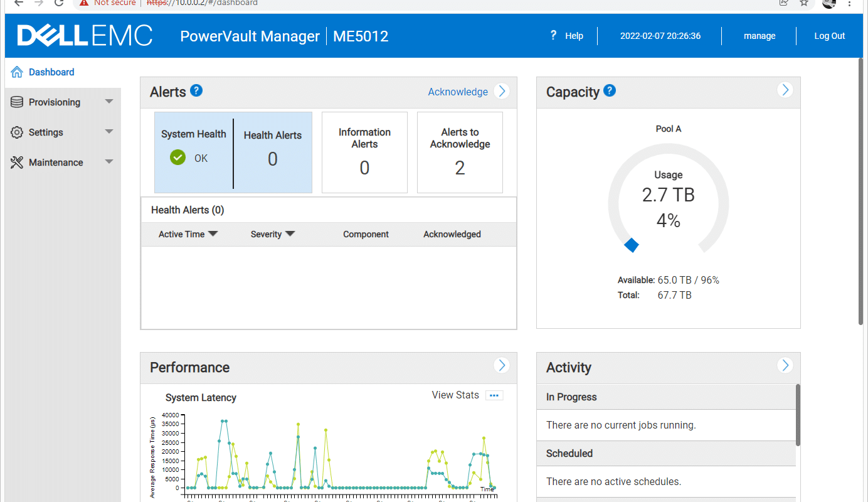The image size is (868, 502).
Task: Open Performance panel arrow icon
Action: point(501,365)
